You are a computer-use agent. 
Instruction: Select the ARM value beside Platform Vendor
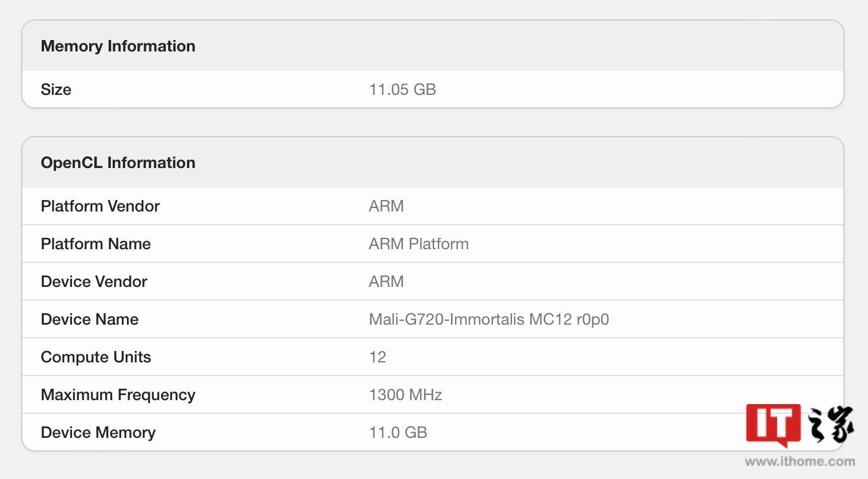click(387, 206)
